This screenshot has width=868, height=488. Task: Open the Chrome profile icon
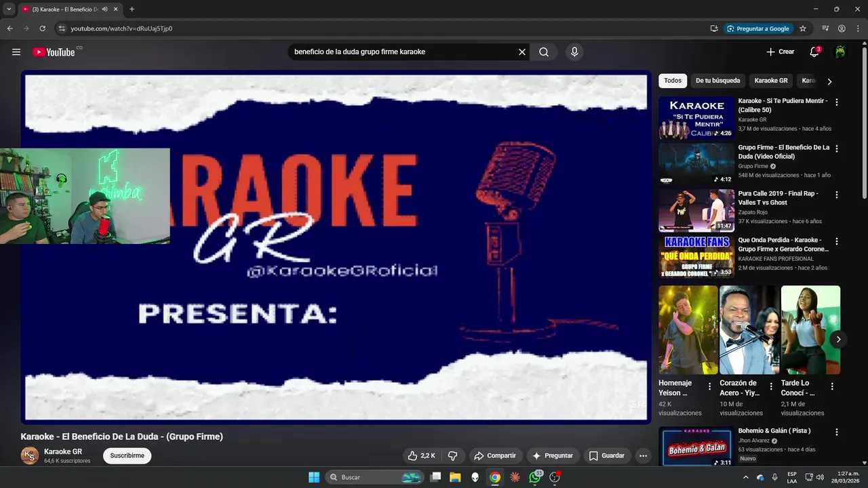point(842,28)
